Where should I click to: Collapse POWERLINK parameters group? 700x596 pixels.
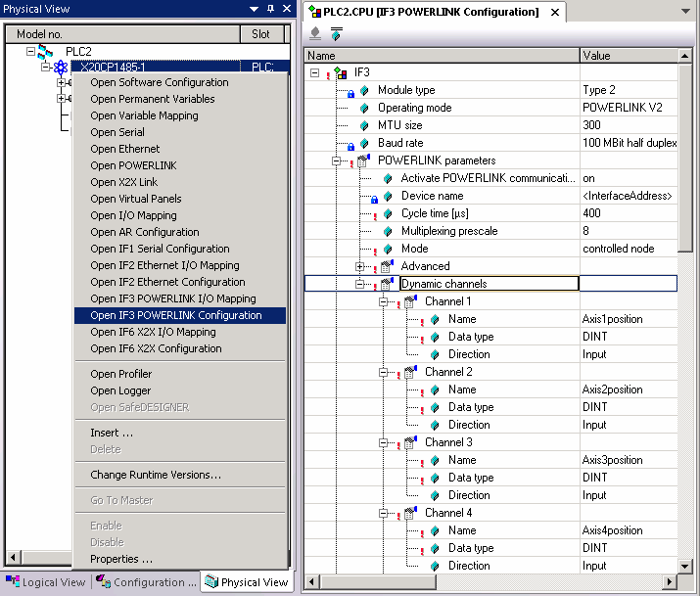point(336,161)
